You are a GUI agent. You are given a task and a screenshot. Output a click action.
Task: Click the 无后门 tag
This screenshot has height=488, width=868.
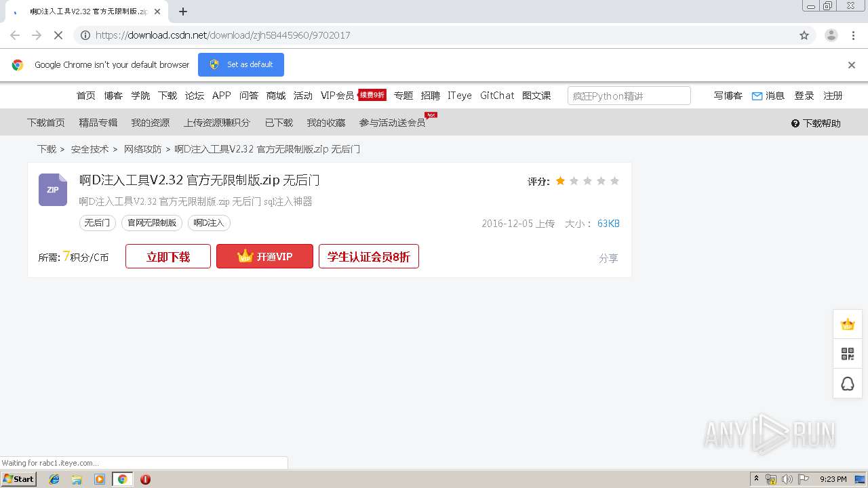[98, 222]
